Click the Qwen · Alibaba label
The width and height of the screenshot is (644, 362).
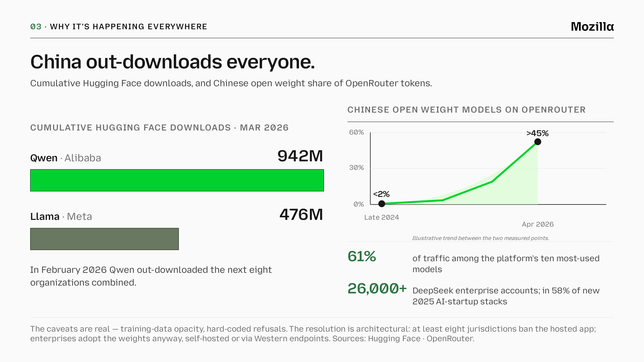point(66,158)
